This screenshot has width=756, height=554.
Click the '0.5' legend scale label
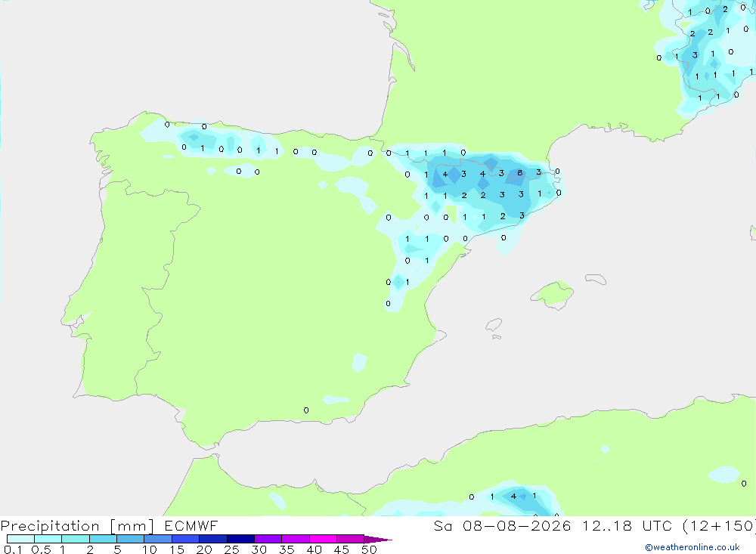click(x=41, y=549)
